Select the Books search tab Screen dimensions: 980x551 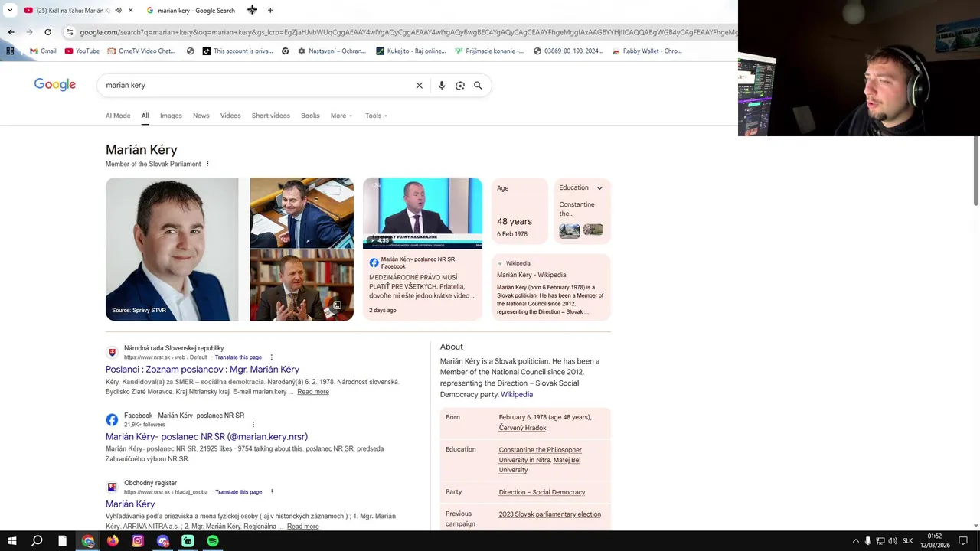(x=310, y=116)
